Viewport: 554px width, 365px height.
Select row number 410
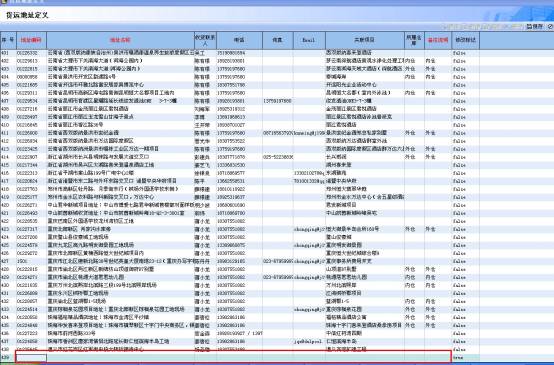click(8, 125)
